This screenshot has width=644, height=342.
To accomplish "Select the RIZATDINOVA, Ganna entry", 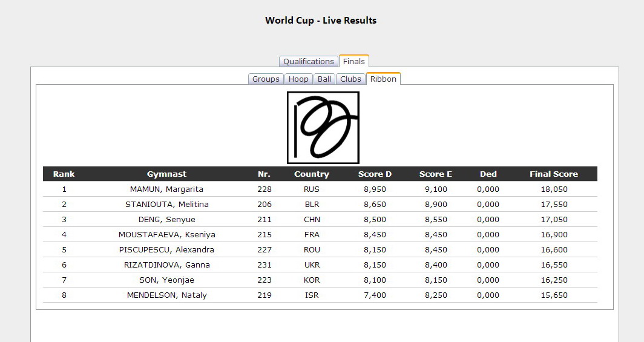I will pos(166,265).
